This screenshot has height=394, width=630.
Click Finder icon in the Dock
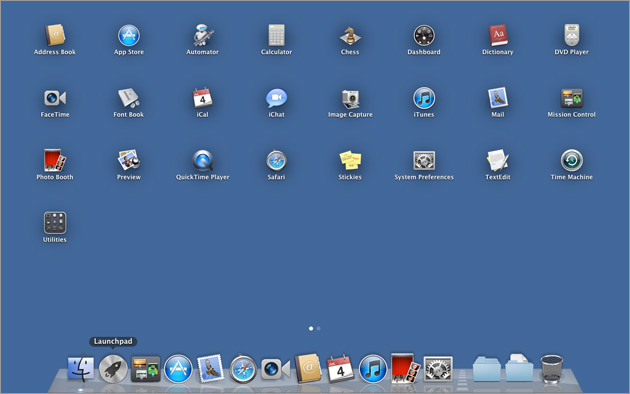81,368
